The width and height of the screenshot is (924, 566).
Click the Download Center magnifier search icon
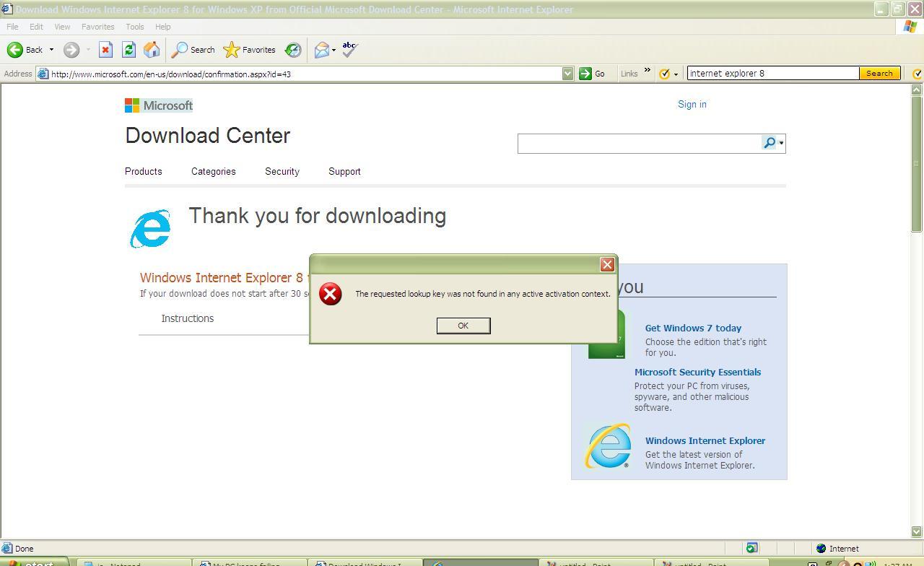[770, 143]
